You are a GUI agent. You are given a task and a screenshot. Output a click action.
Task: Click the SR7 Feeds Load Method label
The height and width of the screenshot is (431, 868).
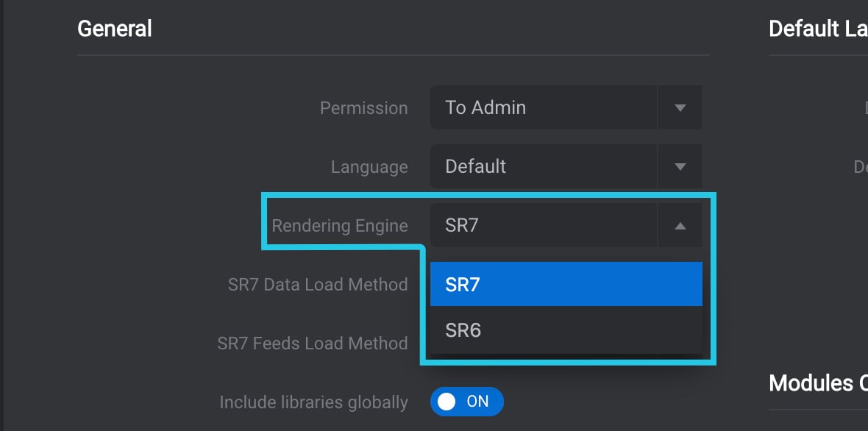coord(313,343)
